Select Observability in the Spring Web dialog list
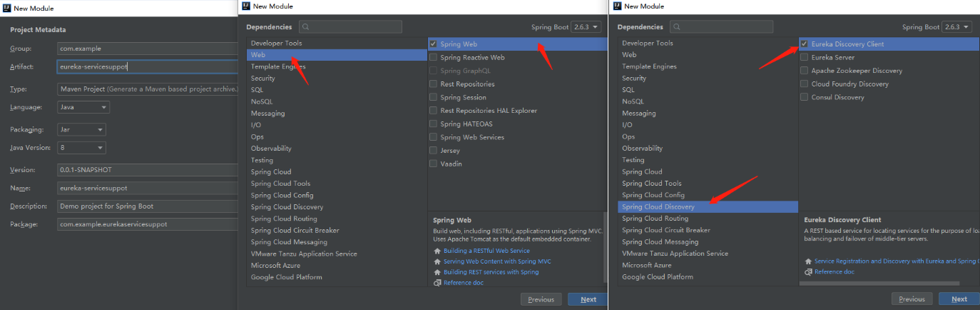 pos(337,149)
